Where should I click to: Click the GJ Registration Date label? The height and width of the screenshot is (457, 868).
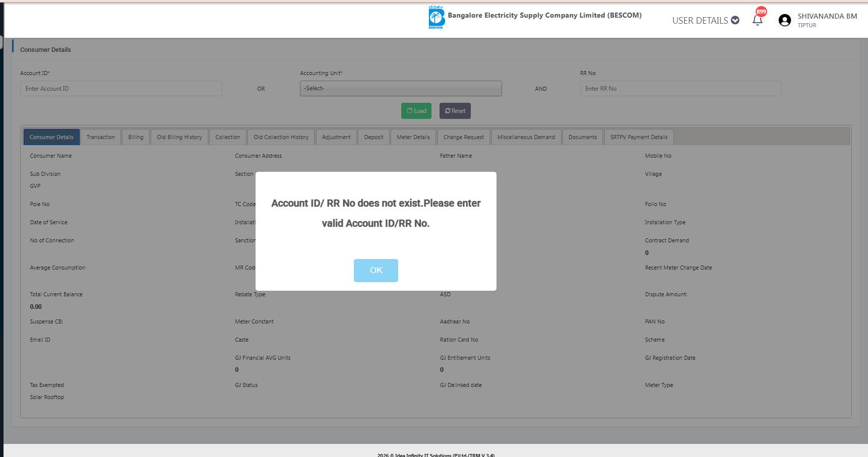pyautogui.click(x=670, y=358)
